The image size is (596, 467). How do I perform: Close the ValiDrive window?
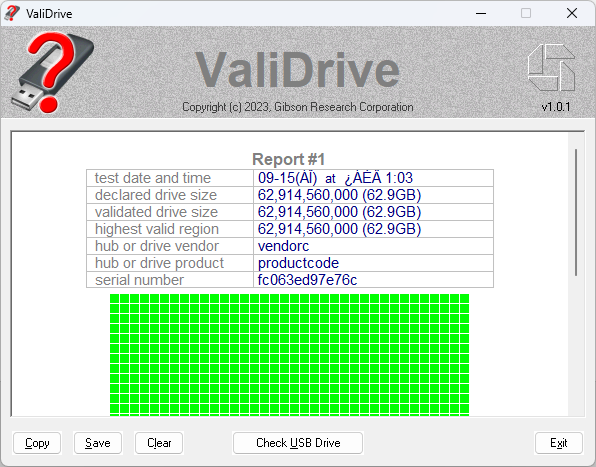572,13
